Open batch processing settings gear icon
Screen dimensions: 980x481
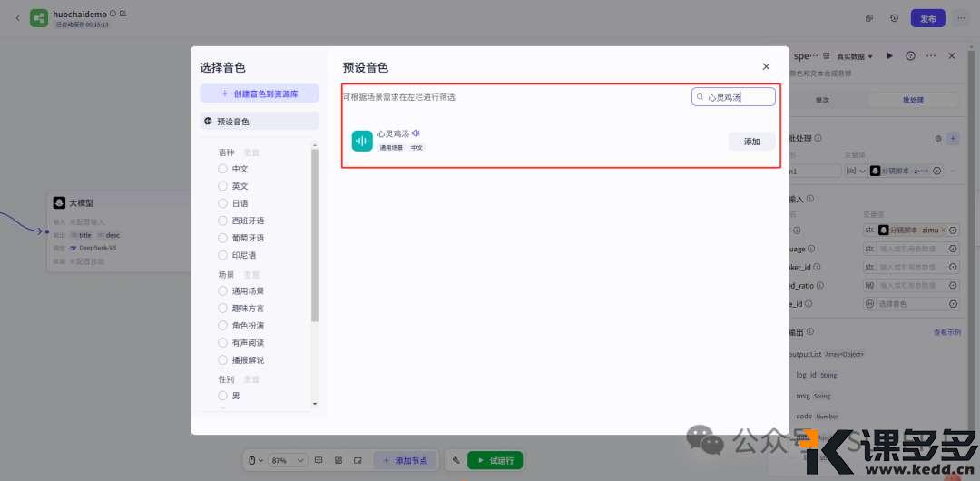point(938,139)
